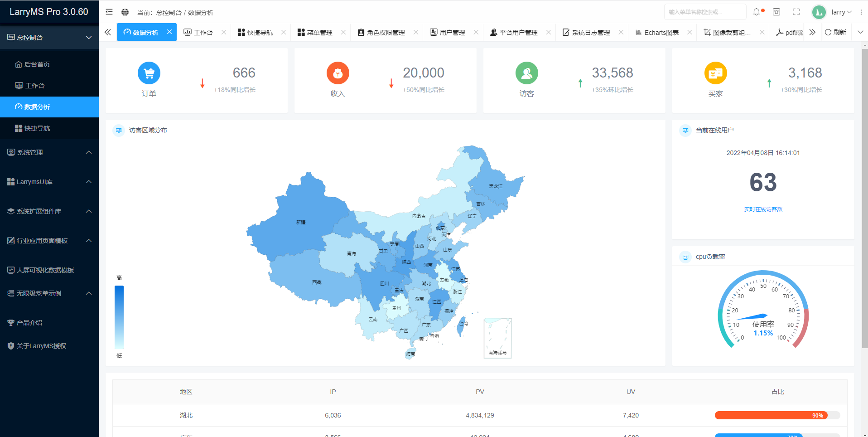Click 实时在线访客数 link
This screenshot has width=868, height=437.
click(x=763, y=209)
